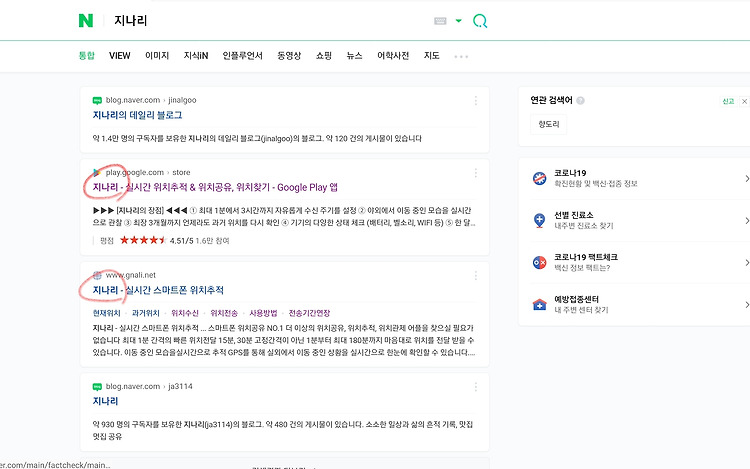
Task: Expand the 예방접종센터 row chevron
Action: (746, 305)
